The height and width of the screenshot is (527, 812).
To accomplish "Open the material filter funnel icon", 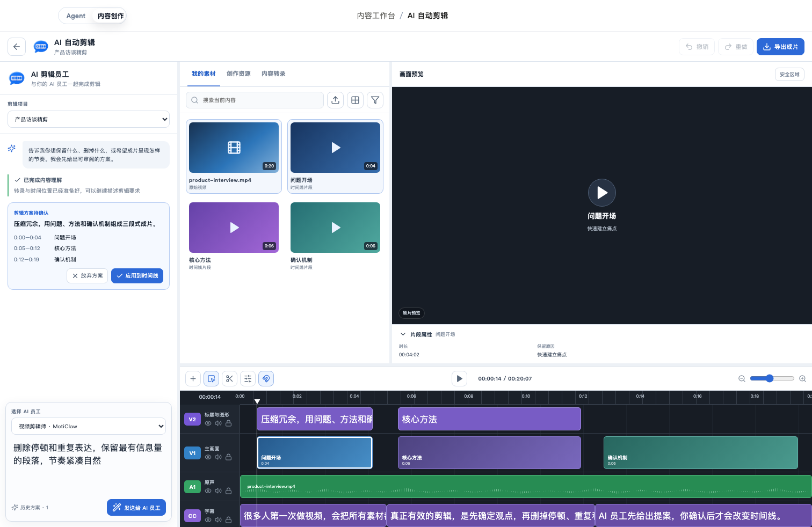I will pyautogui.click(x=375, y=100).
